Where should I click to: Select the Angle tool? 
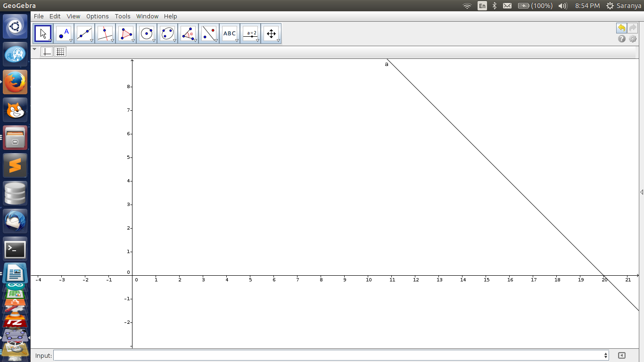(x=188, y=33)
